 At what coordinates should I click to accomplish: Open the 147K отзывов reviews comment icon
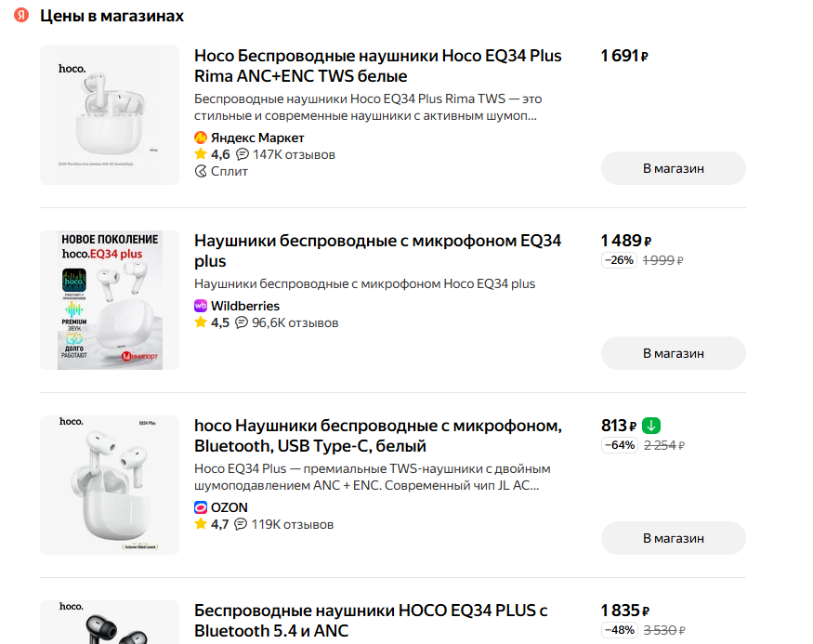point(243,154)
